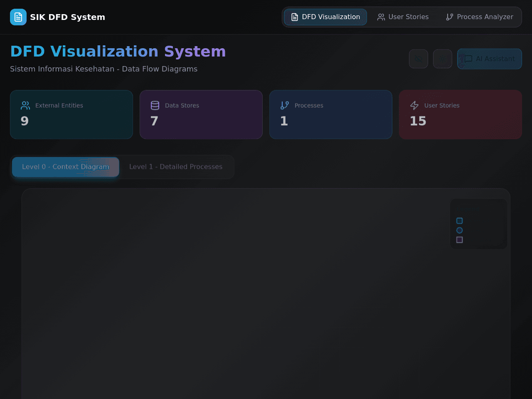
Task: Click the blue circle legend swatch
Action: [459, 230]
